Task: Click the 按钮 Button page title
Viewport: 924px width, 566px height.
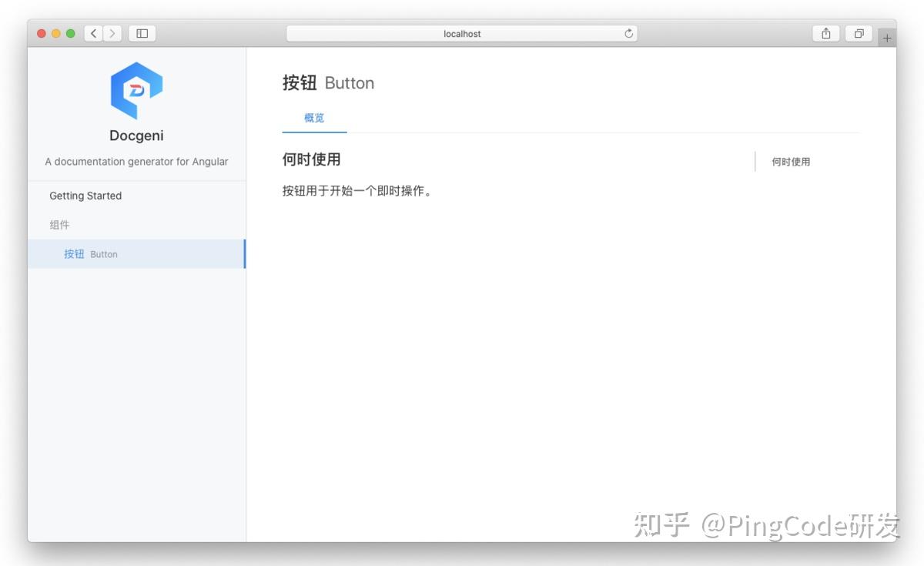Action: (x=329, y=83)
